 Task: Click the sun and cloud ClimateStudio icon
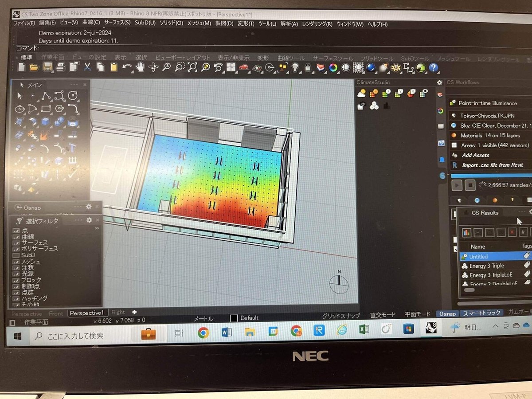click(x=362, y=93)
